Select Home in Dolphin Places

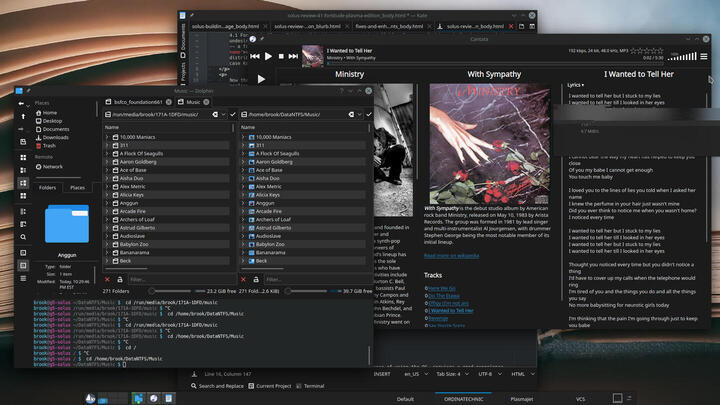46,112
